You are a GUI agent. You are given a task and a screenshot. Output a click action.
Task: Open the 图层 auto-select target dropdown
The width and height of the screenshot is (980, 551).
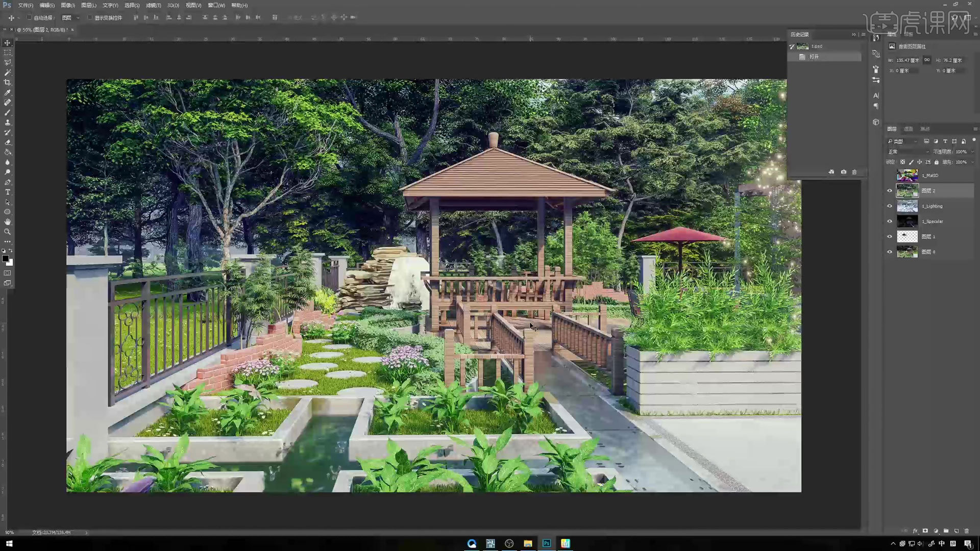[x=71, y=17]
